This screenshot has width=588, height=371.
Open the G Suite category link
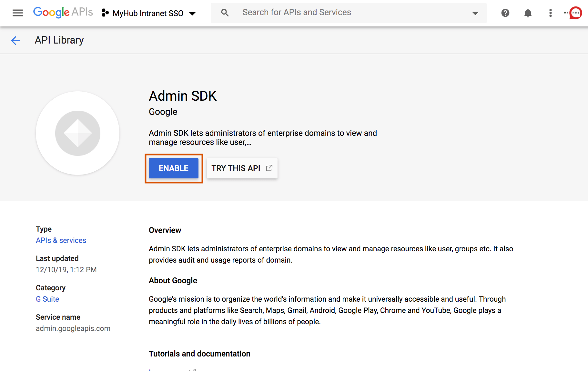47,299
